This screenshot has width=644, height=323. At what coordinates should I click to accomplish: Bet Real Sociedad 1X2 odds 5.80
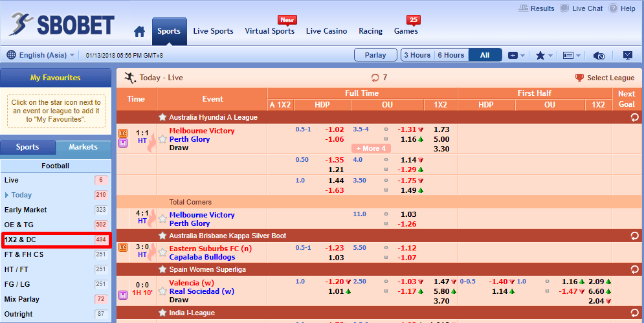click(441, 291)
